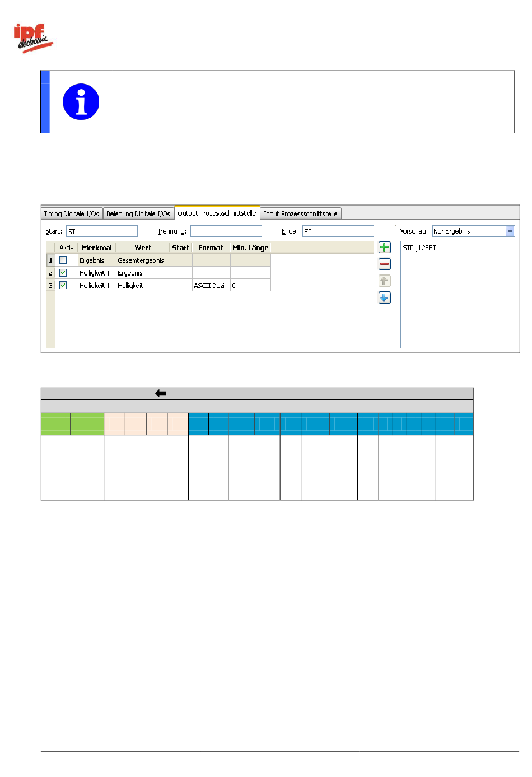Click Merkmal cell Ergebnis in row 1

point(97,260)
